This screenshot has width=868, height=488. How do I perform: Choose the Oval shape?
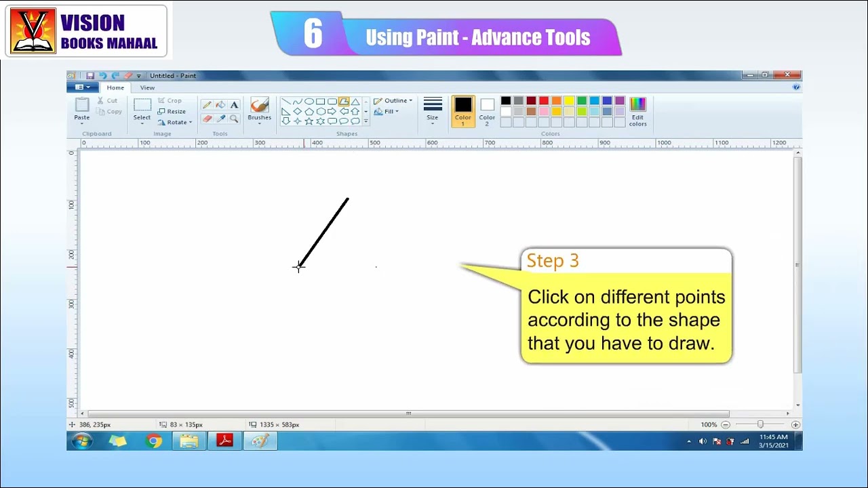(309, 102)
